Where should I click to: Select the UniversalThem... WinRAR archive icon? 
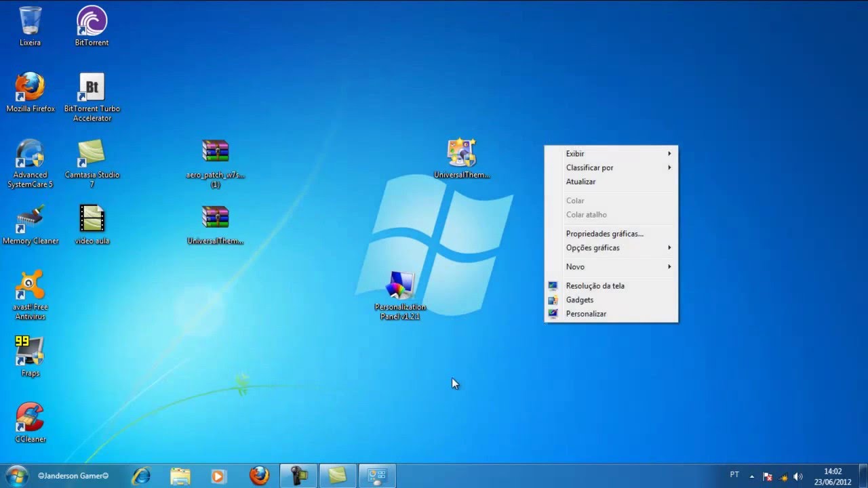pos(215,225)
